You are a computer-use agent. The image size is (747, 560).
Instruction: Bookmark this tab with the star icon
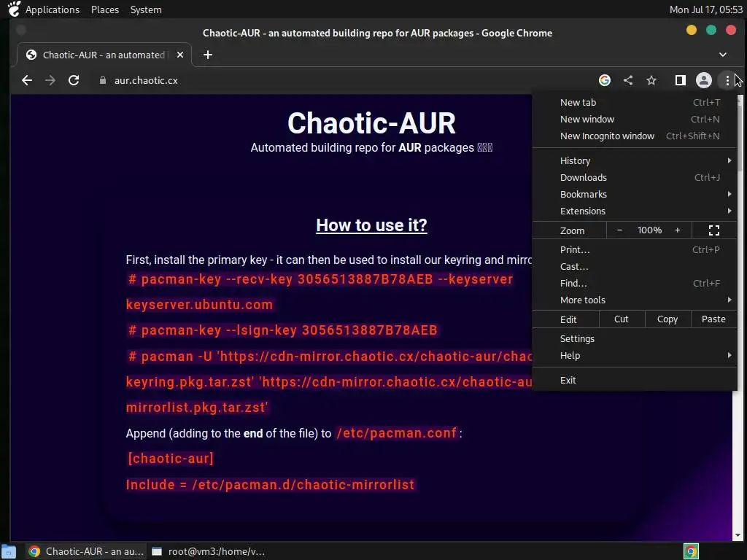coord(651,80)
